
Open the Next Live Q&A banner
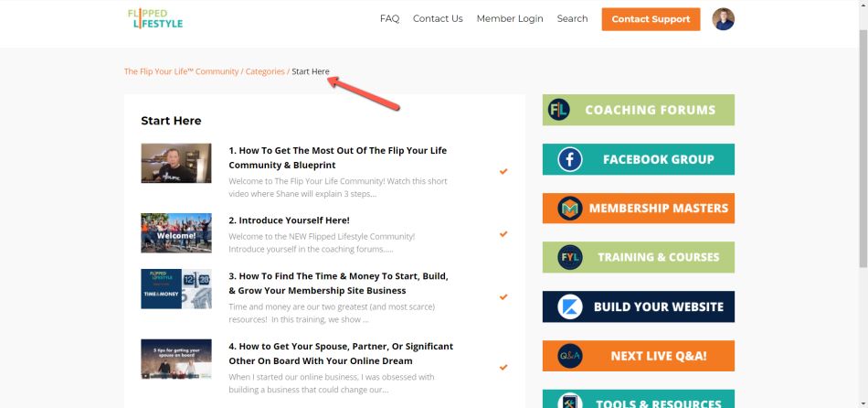tap(639, 356)
